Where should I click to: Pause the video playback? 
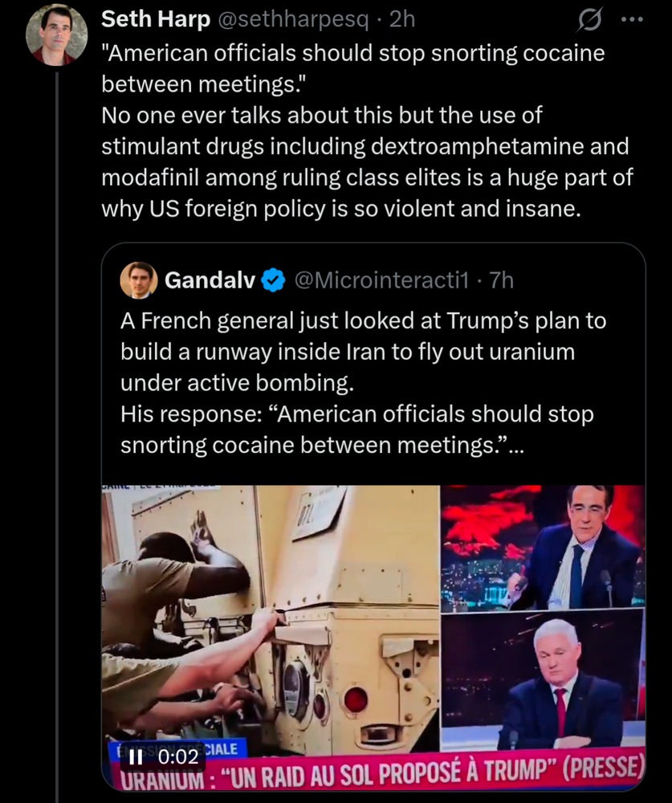tap(136, 756)
